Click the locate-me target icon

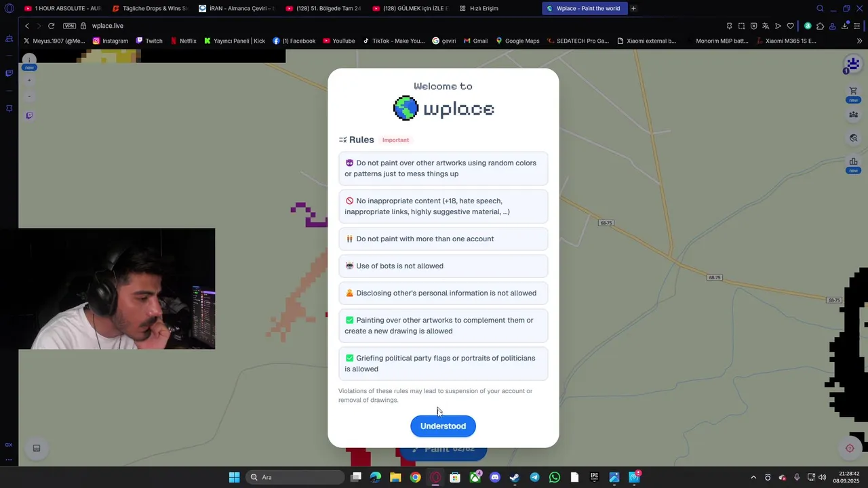click(x=850, y=448)
